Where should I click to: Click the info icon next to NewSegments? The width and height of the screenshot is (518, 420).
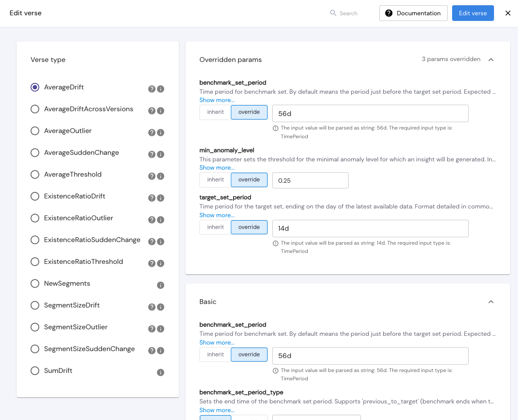[161, 285]
